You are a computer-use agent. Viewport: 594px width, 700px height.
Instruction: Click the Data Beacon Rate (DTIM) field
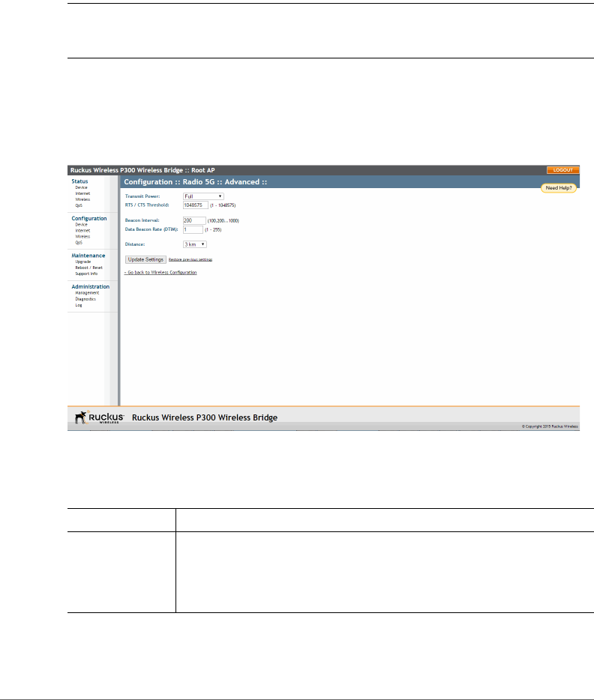pos(193,229)
